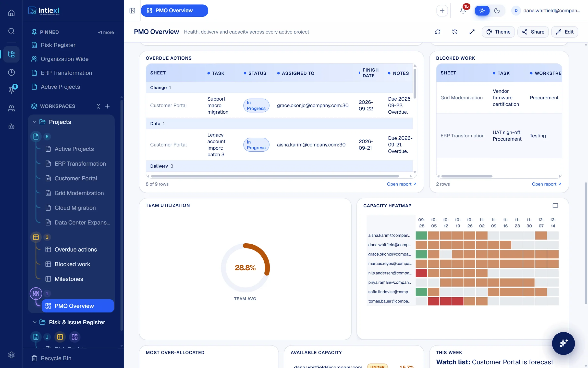
Task: Select green heatmap cell for aisha.karim
Action: pos(421,236)
